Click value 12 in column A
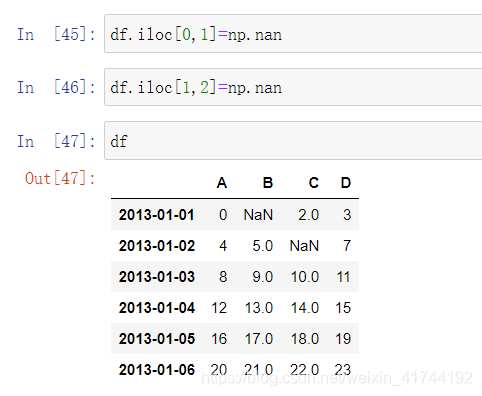The image size is (482, 396). pos(219,308)
